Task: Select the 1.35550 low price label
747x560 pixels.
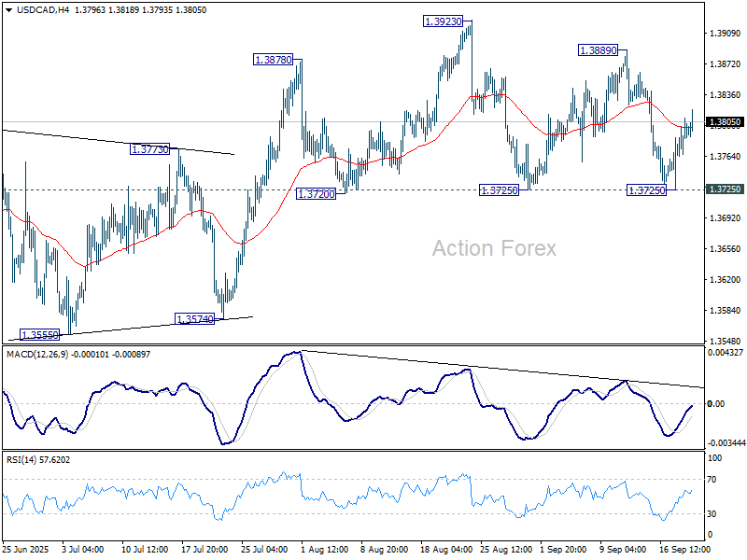Action: pyautogui.click(x=40, y=335)
